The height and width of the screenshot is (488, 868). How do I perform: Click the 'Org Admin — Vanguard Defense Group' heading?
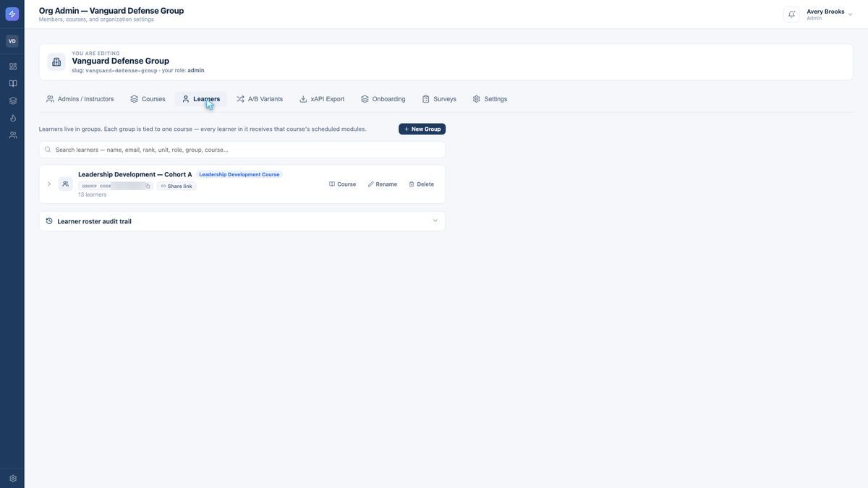111,11
